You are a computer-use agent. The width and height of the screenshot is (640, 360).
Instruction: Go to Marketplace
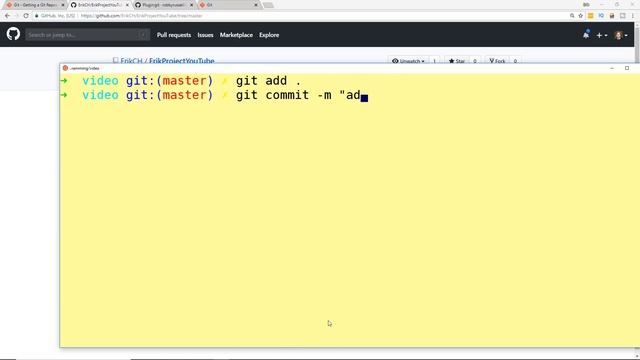click(236, 35)
